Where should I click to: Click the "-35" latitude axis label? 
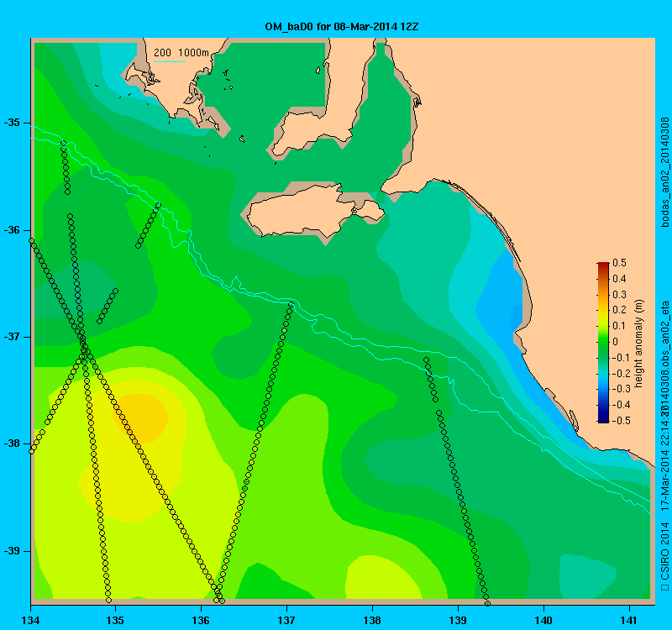click(12, 123)
